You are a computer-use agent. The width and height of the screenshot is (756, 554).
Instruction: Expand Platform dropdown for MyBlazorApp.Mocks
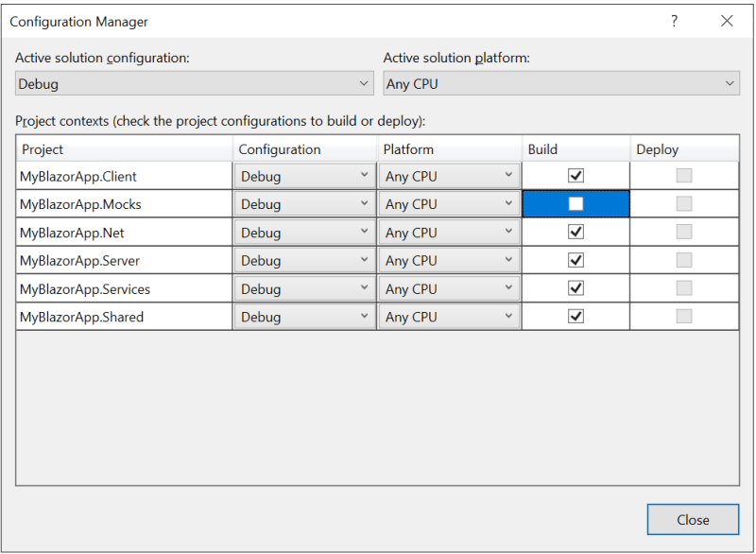(450, 204)
